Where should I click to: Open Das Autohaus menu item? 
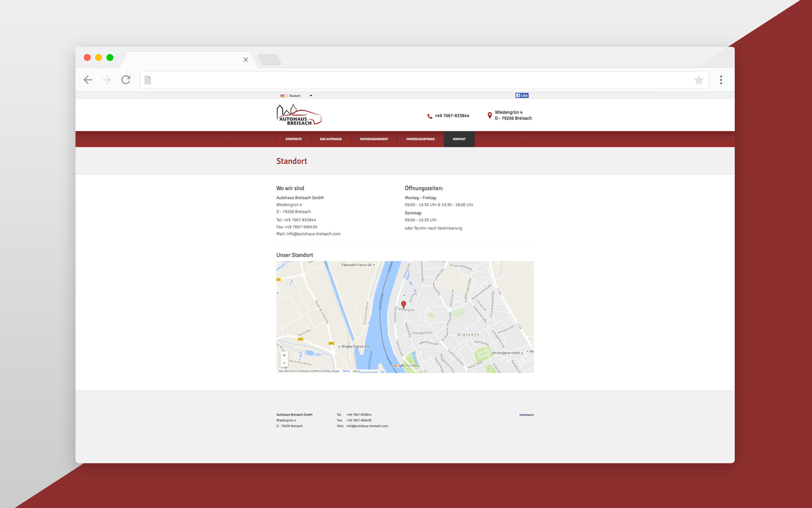pyautogui.click(x=331, y=139)
